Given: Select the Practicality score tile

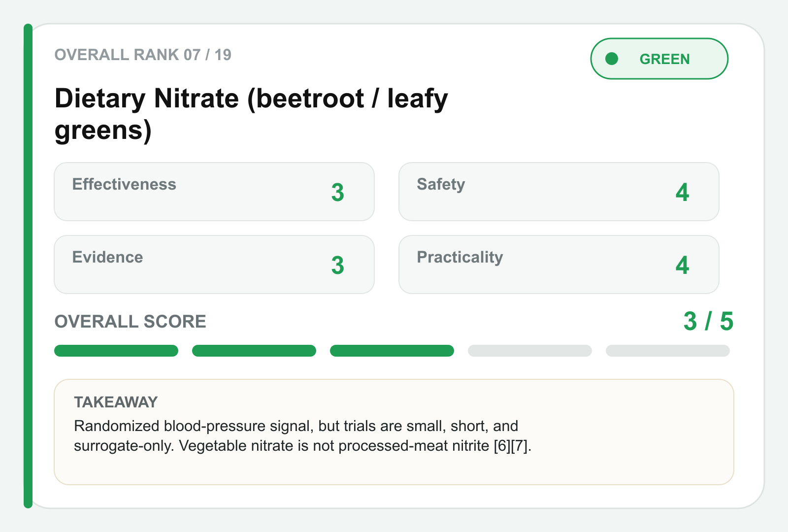Looking at the screenshot, I should tap(559, 265).
